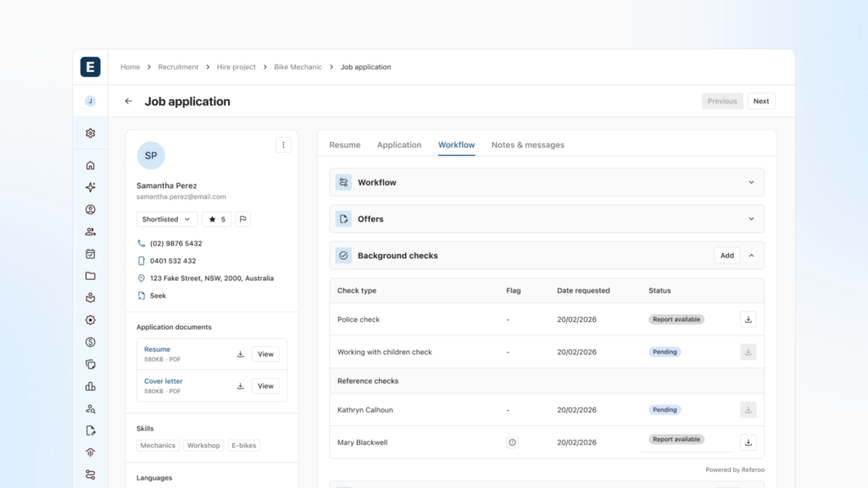
Task: Download Mary Blackwell reference report
Action: pyautogui.click(x=748, y=442)
